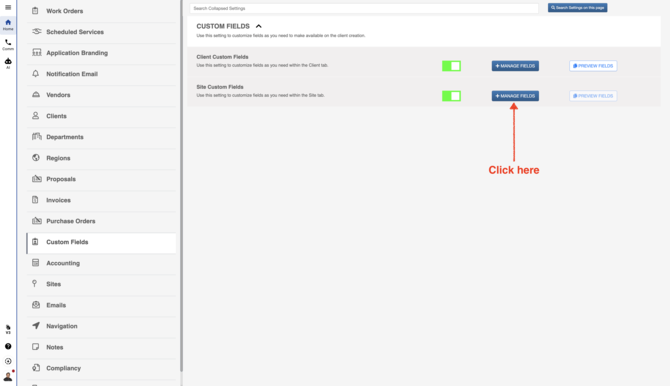The height and width of the screenshot is (386, 670).
Task: Click the Proposals icon
Action: (37, 178)
